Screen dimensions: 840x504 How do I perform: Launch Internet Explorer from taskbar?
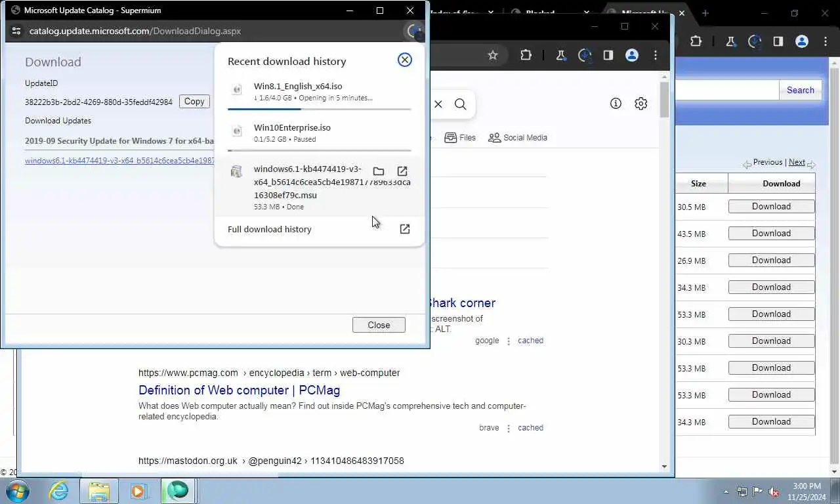59,491
